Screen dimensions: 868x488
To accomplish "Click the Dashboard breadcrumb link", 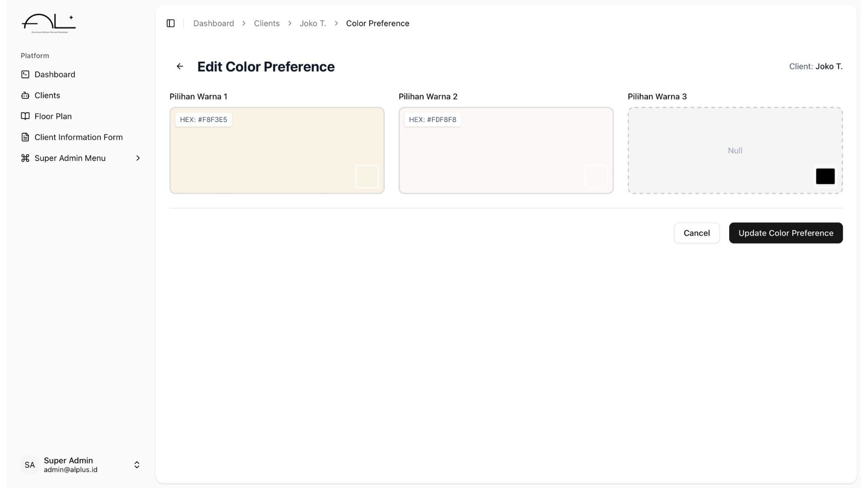I will tap(213, 23).
